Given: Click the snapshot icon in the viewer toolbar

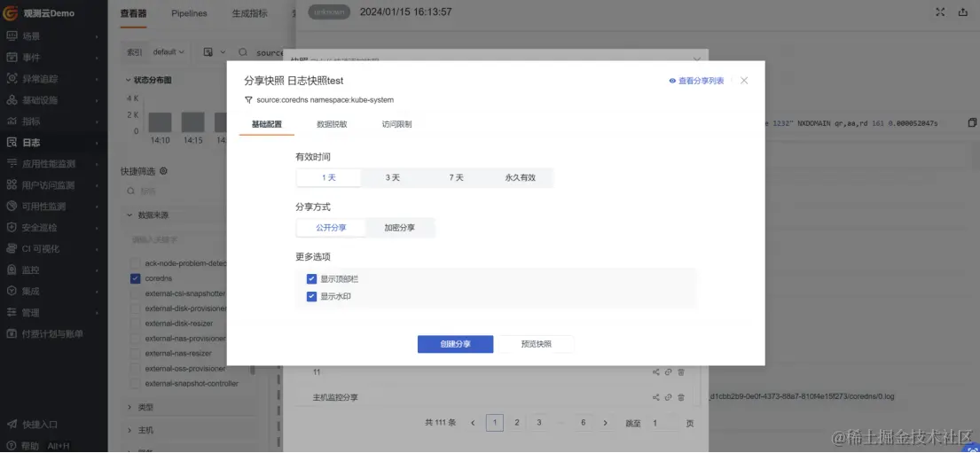Looking at the screenshot, I should pos(208,52).
